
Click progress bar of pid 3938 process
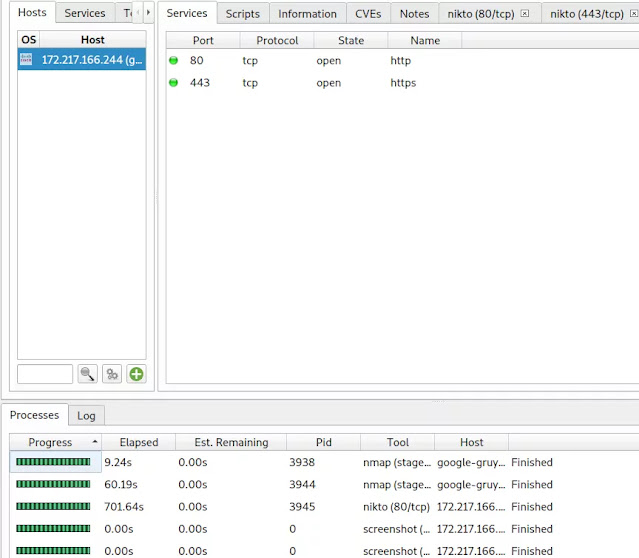tap(53, 462)
